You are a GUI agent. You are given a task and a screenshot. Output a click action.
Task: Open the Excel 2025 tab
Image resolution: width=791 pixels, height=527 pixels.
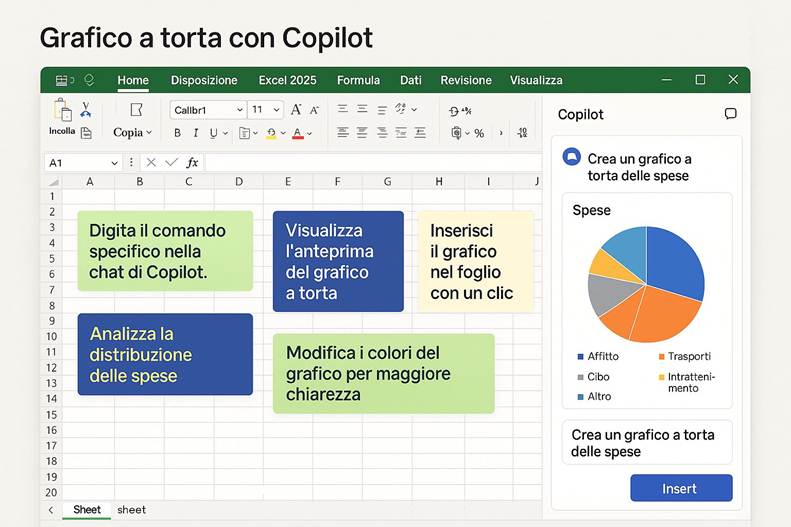click(x=288, y=80)
